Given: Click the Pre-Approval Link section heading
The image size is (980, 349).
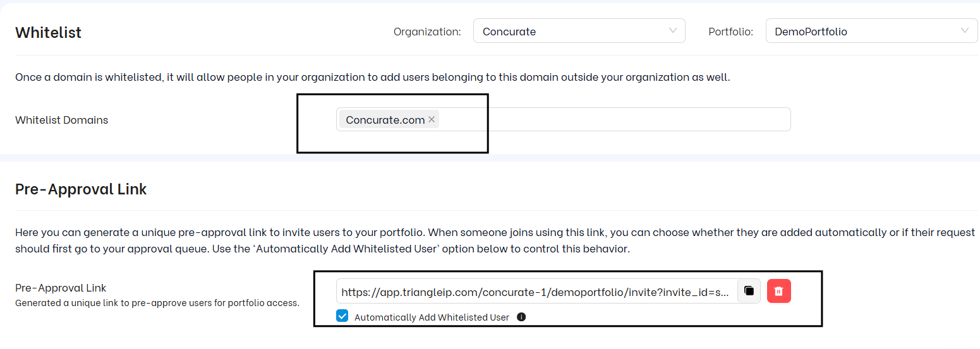Looking at the screenshot, I should (x=81, y=189).
